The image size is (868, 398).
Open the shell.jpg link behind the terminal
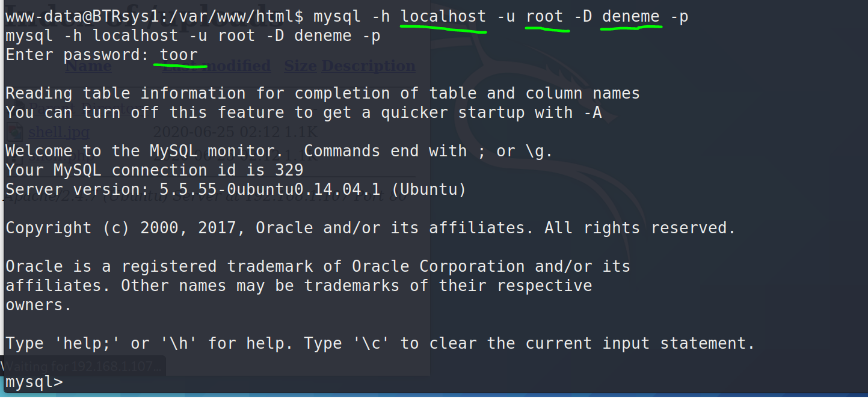pyautogui.click(x=58, y=132)
